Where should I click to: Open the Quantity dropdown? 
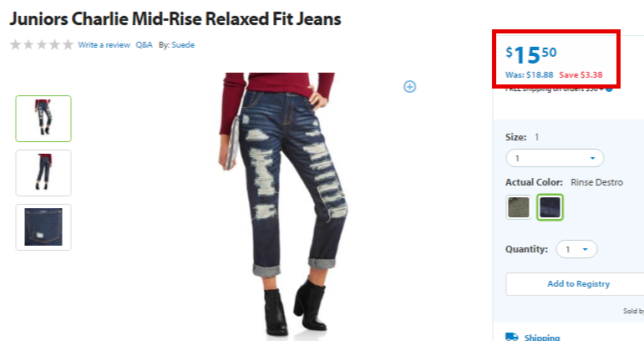576,249
